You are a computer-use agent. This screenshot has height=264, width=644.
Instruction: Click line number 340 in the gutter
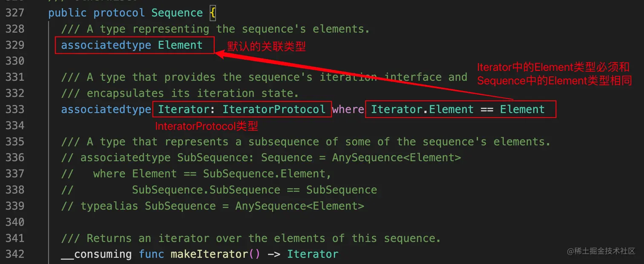[x=15, y=222]
